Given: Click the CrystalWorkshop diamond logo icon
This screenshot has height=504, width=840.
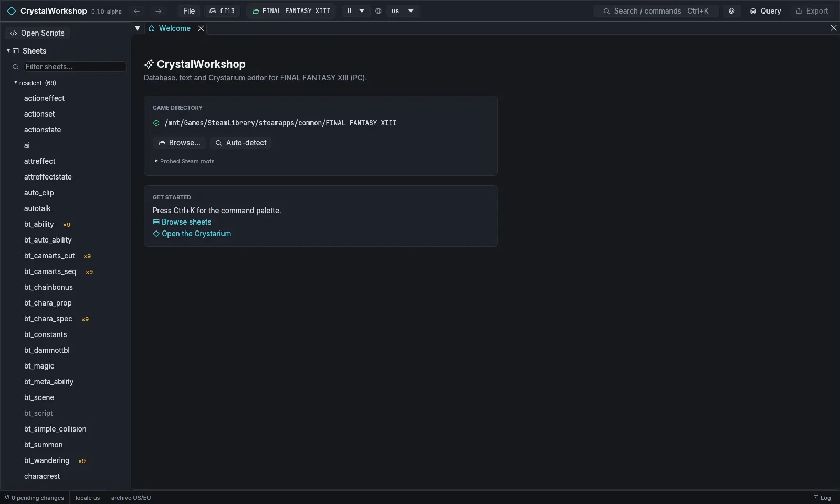Looking at the screenshot, I should point(11,11).
